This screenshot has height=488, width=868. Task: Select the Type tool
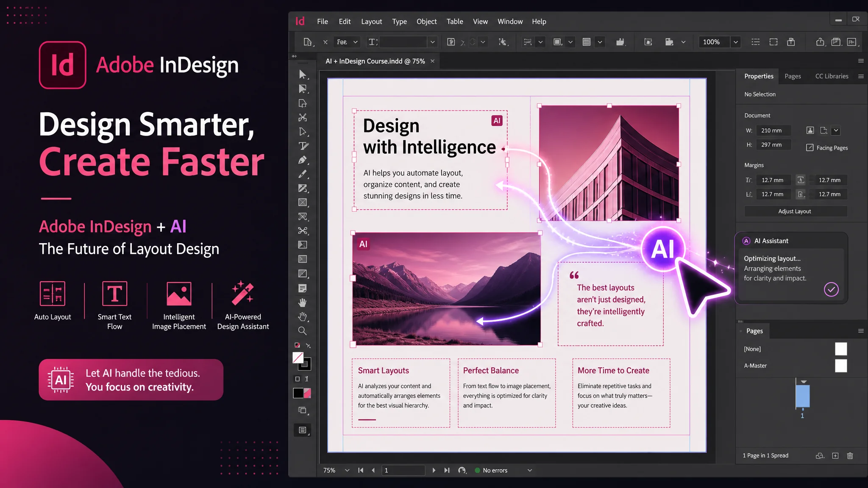tap(303, 146)
